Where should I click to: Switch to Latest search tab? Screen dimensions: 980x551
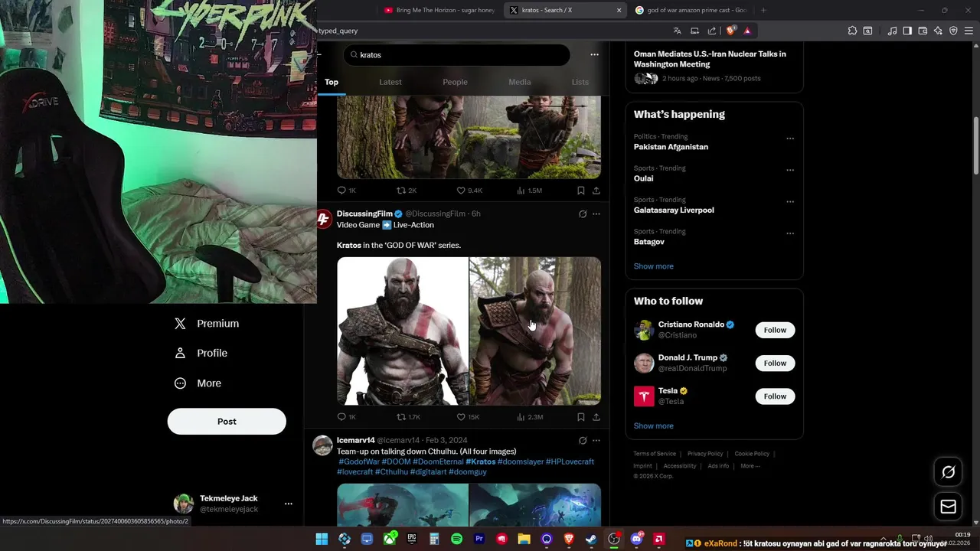(390, 82)
